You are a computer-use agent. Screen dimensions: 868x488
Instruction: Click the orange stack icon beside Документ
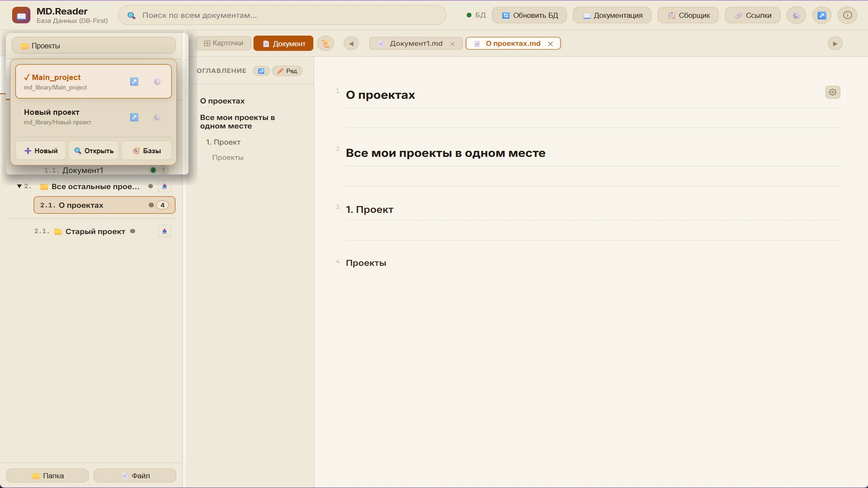pyautogui.click(x=325, y=43)
